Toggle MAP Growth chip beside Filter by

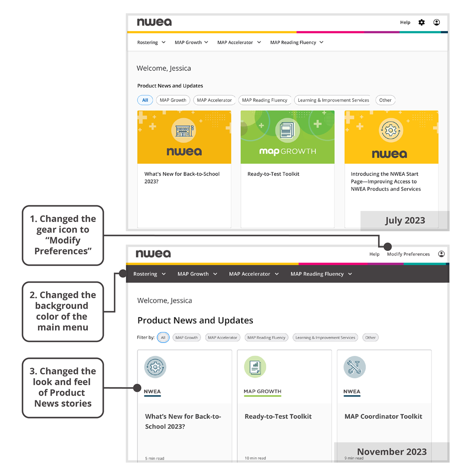(x=187, y=337)
